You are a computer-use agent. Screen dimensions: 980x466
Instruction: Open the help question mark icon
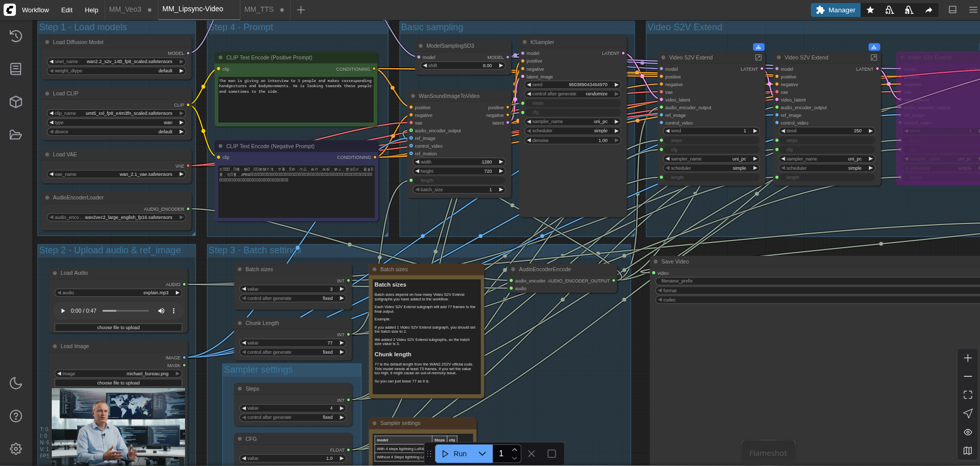coord(16,416)
